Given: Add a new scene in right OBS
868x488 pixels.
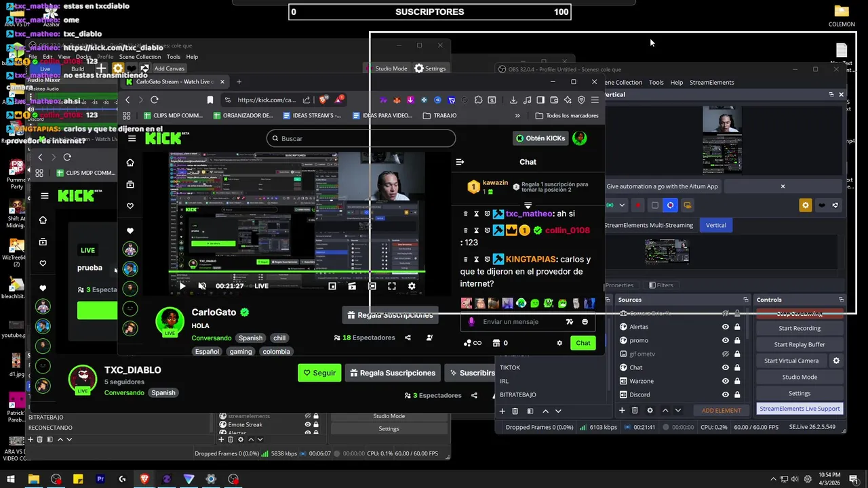Looking at the screenshot, I should click(x=502, y=411).
